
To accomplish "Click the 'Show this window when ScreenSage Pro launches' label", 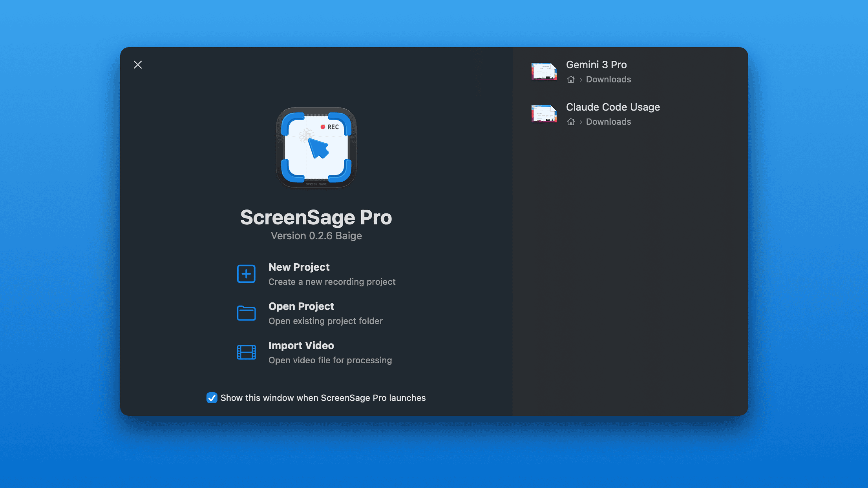I will point(323,398).
